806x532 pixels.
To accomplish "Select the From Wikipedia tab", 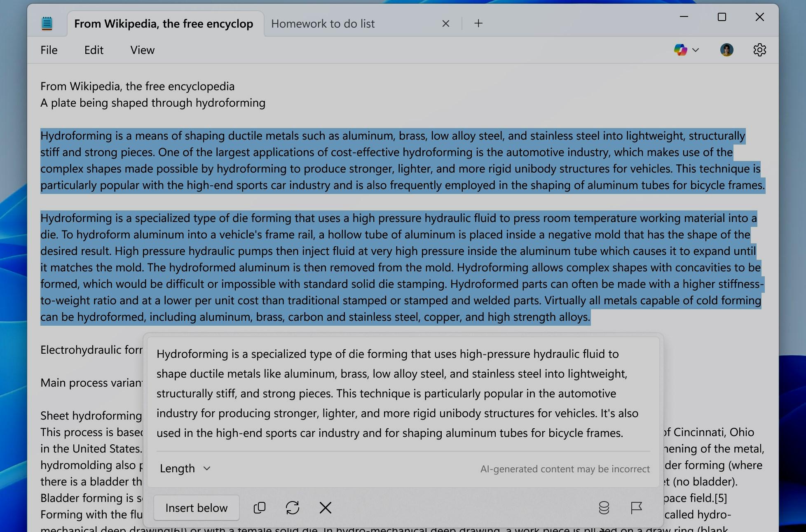I will coord(164,24).
